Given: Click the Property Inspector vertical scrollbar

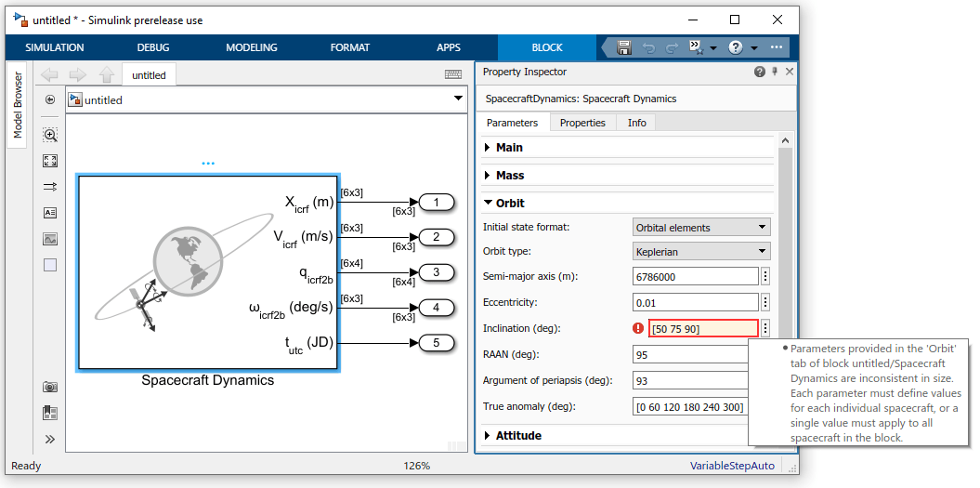Looking at the screenshot, I should point(785,279).
